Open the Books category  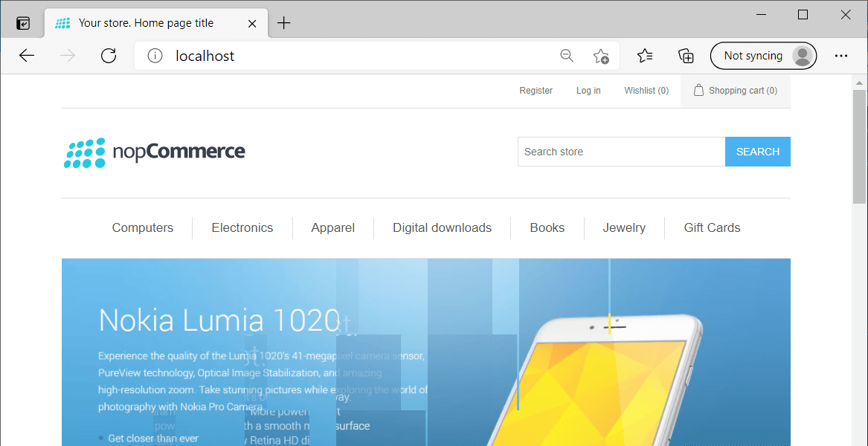coord(547,227)
